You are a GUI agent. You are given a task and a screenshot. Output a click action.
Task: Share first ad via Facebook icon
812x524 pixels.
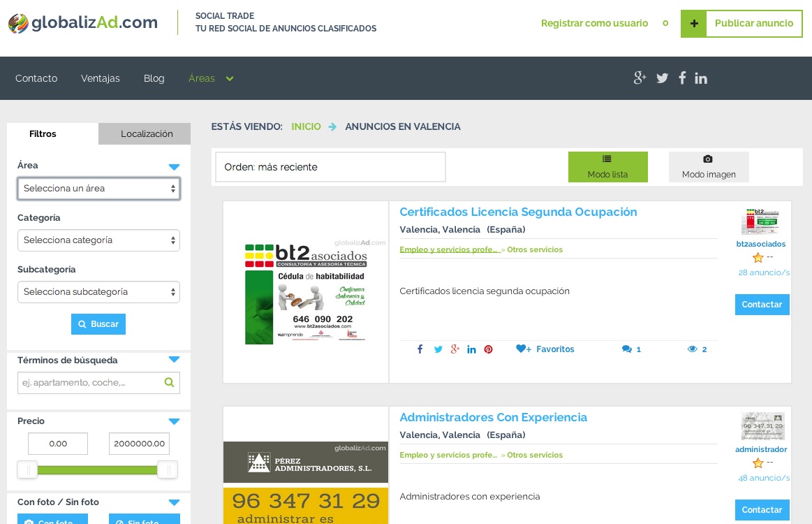coord(420,349)
